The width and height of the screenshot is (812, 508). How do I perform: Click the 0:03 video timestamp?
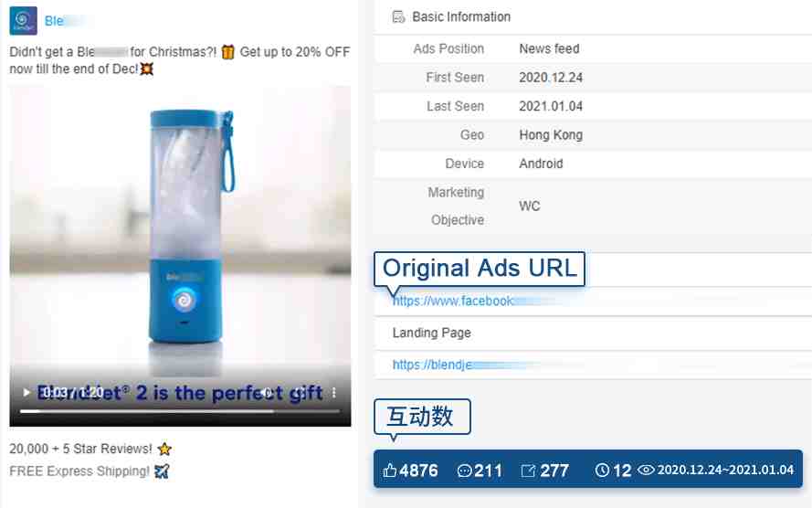(x=55, y=393)
